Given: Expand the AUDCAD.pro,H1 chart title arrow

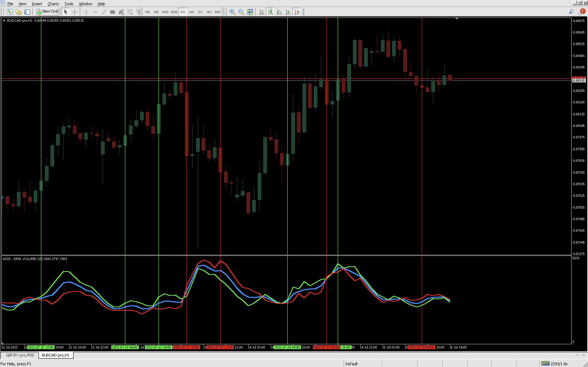Looking at the screenshot, I should (4, 21).
